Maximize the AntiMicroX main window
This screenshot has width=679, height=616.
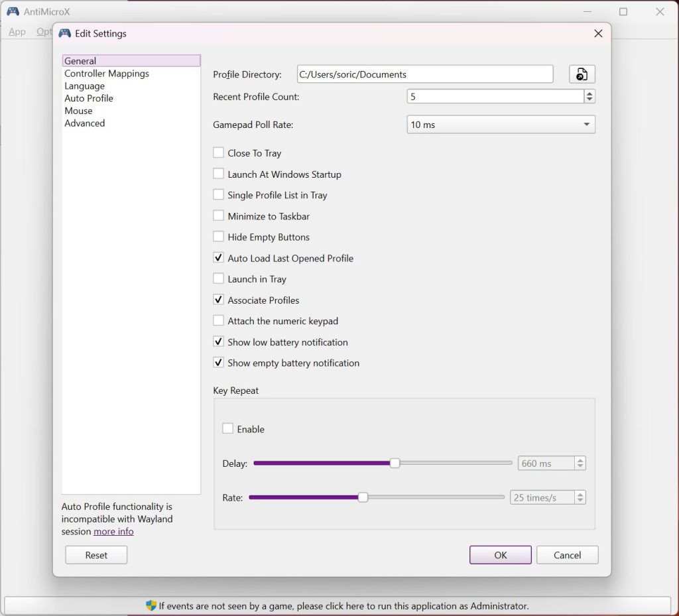click(623, 12)
